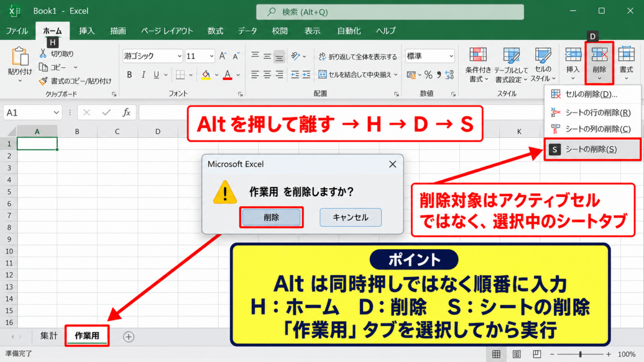The image size is (644, 362).
Task: Click the Format (書式) cells icon
Action: 626,55
